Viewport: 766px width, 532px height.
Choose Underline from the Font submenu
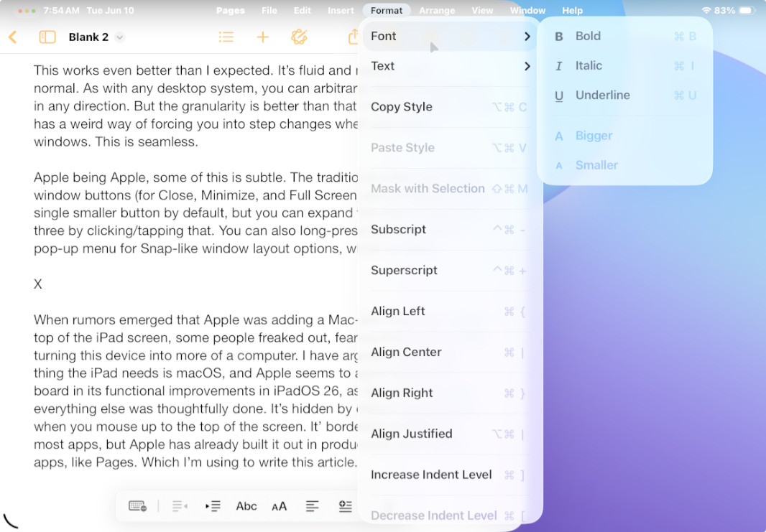point(602,95)
